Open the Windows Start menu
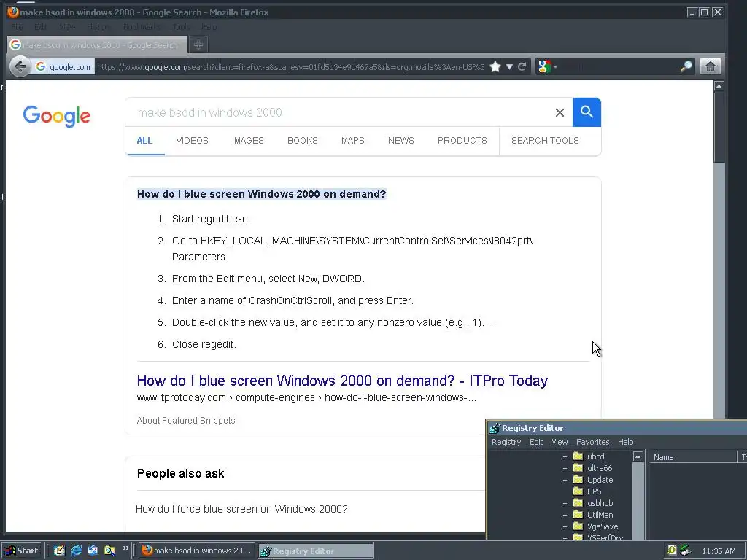Image resolution: width=747 pixels, height=560 pixels. click(23, 551)
